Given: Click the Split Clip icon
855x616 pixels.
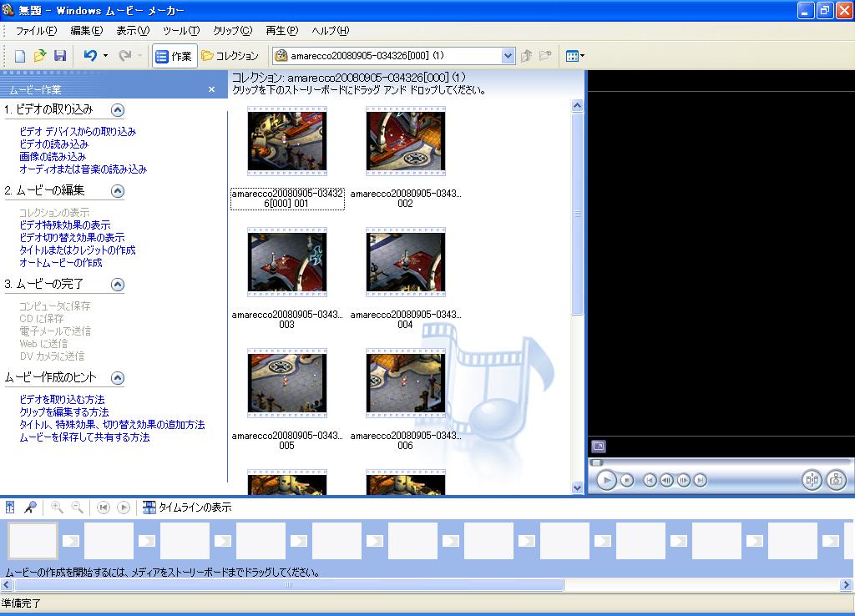Looking at the screenshot, I should [812, 480].
